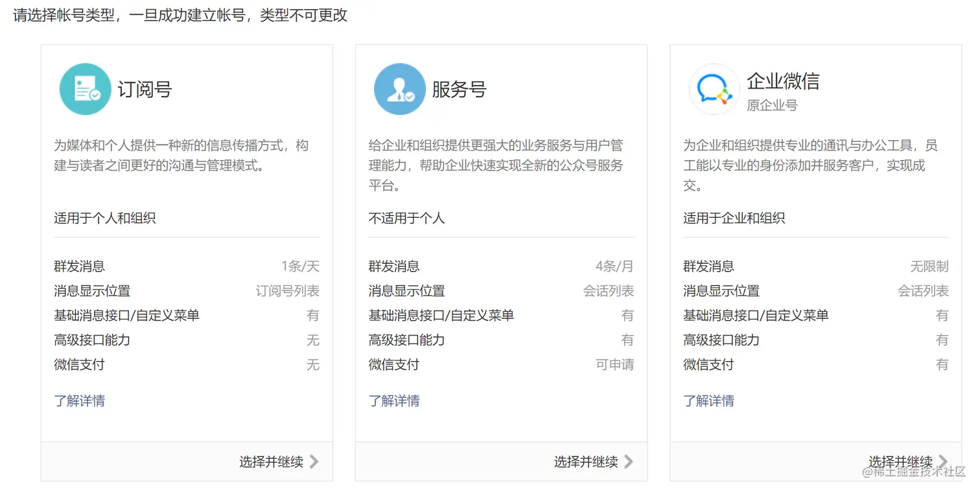Click the 服务号 card title

pyautogui.click(x=460, y=89)
